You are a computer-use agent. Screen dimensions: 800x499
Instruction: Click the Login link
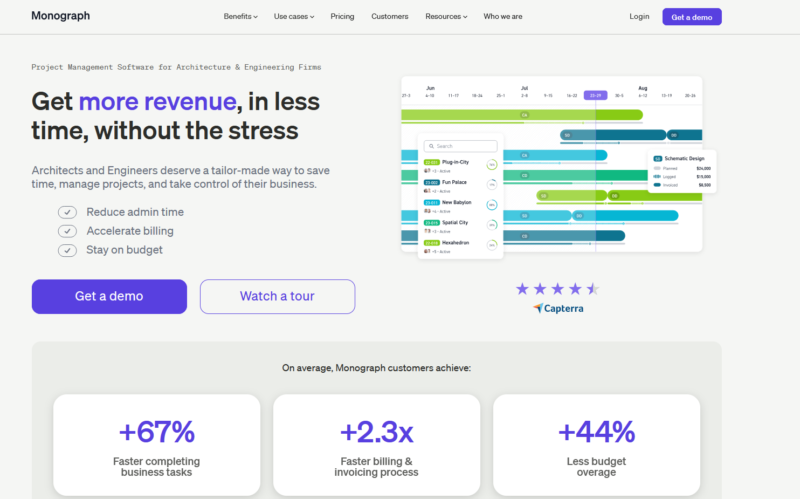[639, 17]
